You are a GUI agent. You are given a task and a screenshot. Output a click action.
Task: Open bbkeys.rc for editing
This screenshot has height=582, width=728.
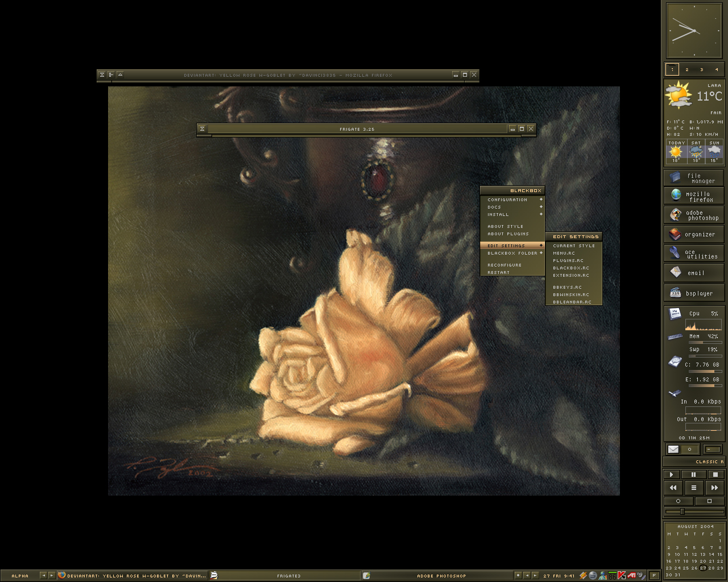574,287
